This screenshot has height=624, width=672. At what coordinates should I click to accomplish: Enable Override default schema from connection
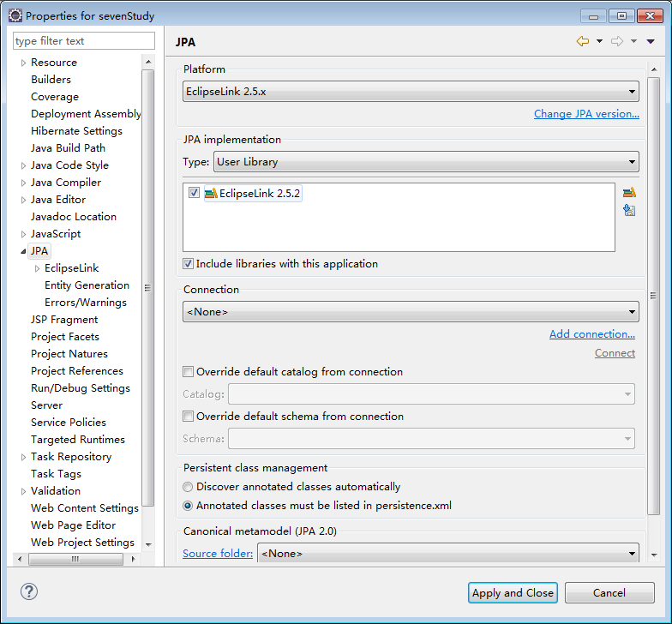coord(188,417)
